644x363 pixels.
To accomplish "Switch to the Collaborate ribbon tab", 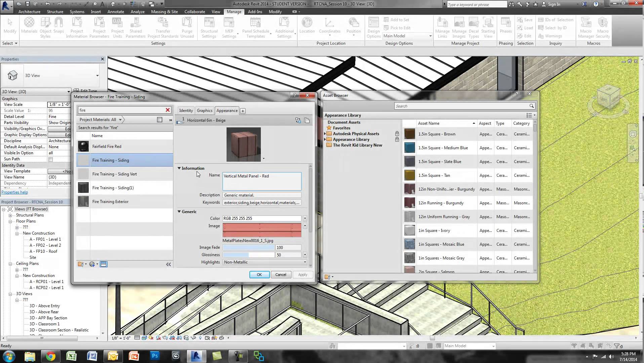I will (195, 12).
